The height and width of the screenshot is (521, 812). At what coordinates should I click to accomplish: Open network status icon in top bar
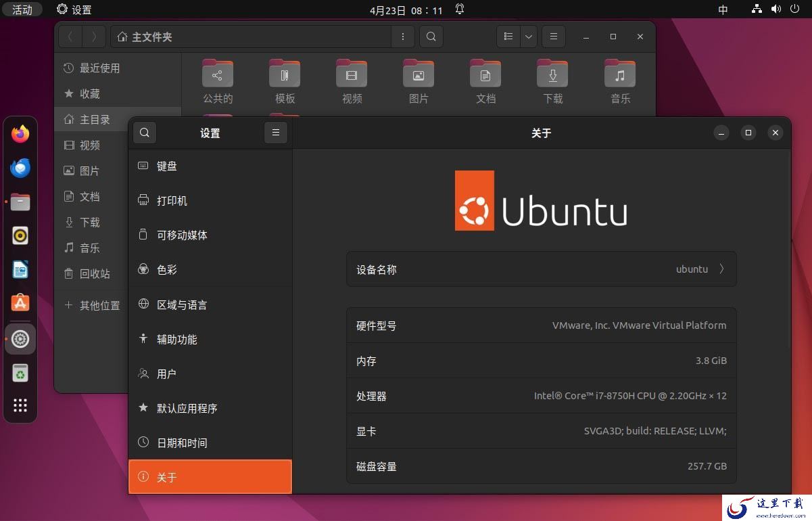coord(757,9)
